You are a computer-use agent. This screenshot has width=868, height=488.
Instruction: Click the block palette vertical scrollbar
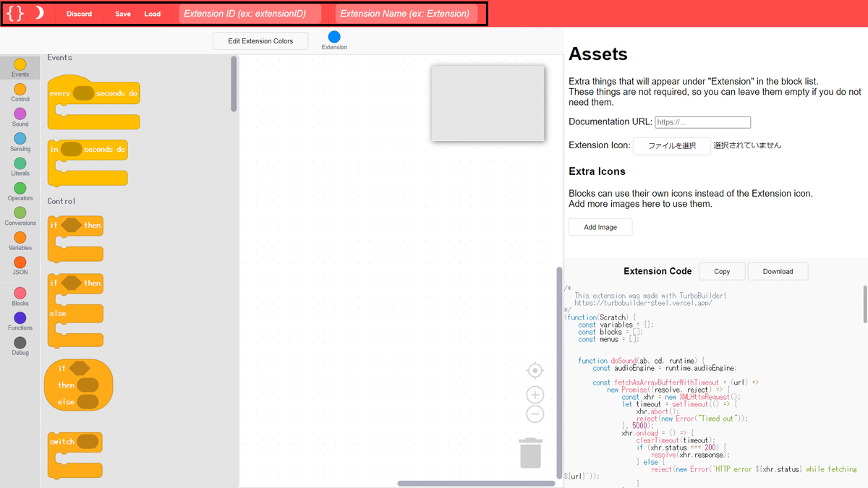(234, 84)
